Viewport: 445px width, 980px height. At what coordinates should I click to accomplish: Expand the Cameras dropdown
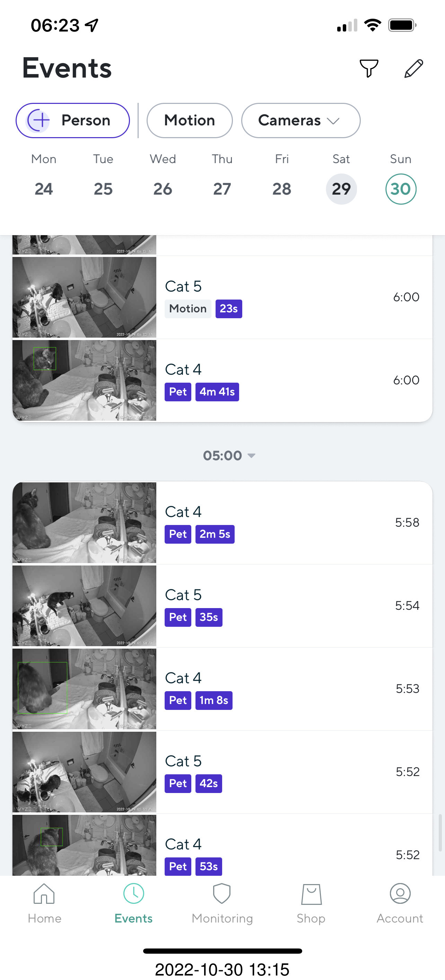[300, 121]
